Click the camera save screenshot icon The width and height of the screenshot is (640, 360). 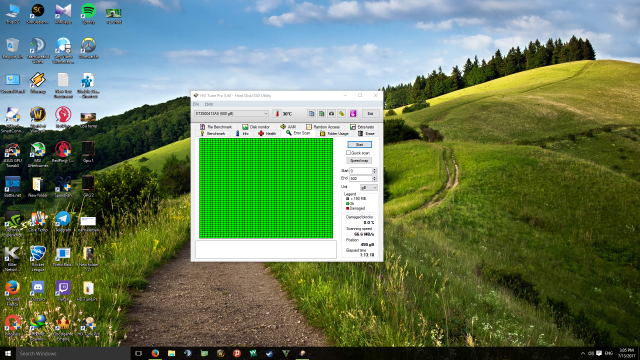[x=331, y=113]
